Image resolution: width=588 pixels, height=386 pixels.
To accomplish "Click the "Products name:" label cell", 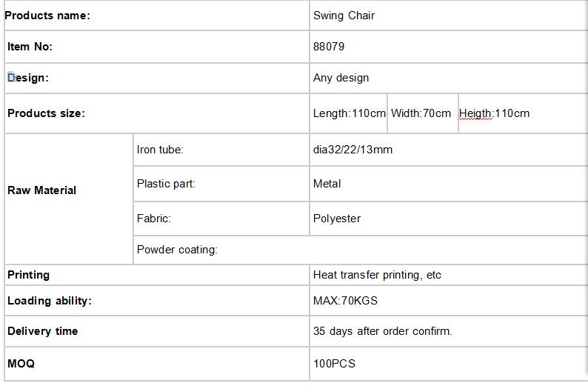I will pos(47,16).
